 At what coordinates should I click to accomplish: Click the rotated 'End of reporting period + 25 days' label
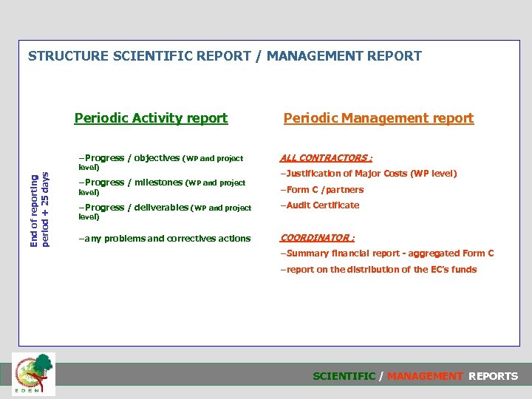40,210
